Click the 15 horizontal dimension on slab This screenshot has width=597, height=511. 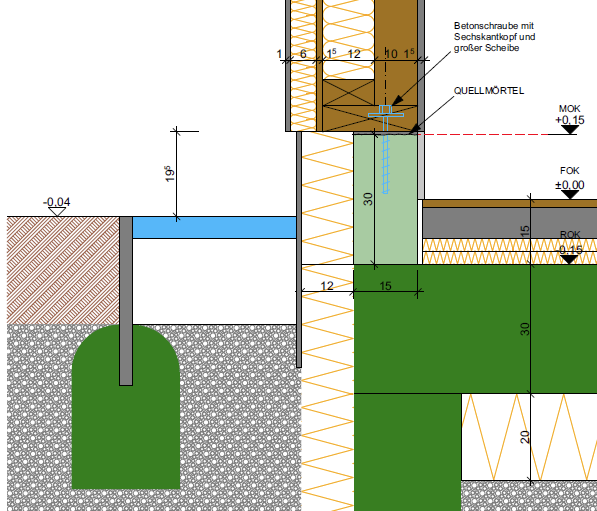click(x=385, y=286)
